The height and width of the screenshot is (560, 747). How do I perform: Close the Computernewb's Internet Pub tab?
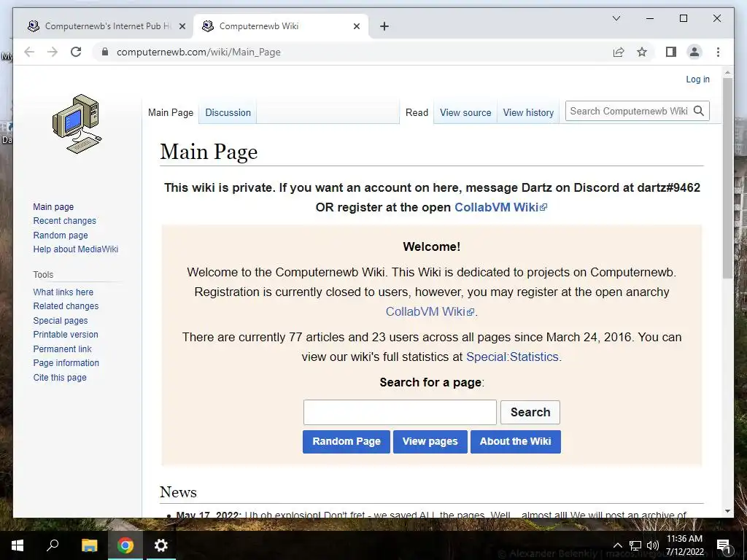point(182,26)
